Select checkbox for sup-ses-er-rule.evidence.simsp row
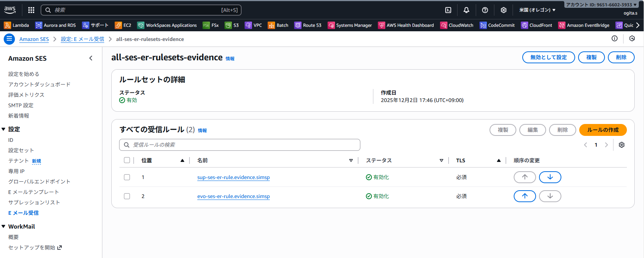This screenshot has width=644, height=258. pos(127,177)
